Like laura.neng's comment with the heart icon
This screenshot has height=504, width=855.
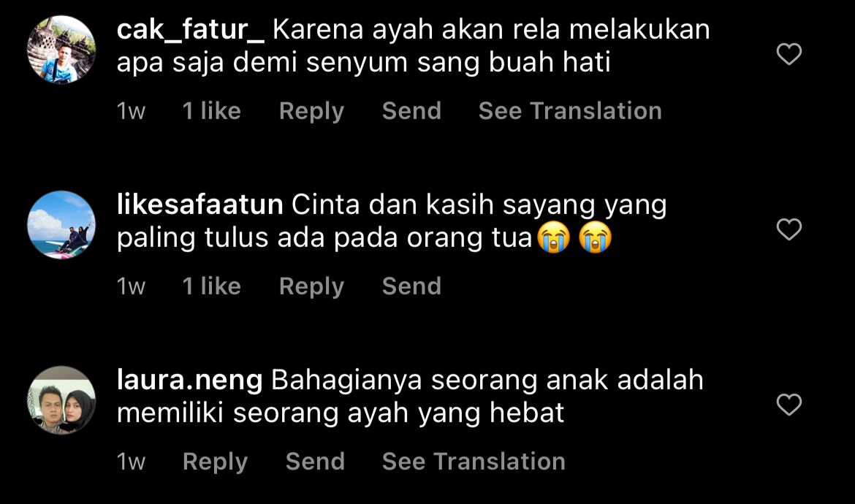789,404
